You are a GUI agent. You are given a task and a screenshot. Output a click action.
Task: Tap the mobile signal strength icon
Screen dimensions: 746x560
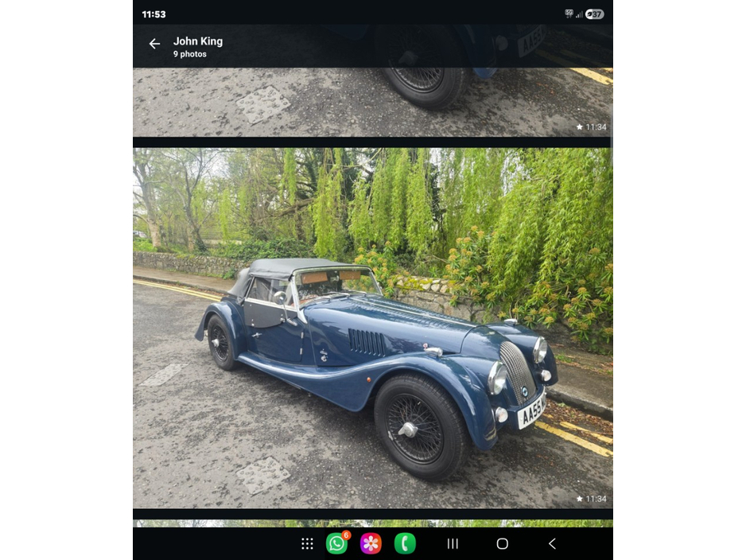[x=580, y=14]
